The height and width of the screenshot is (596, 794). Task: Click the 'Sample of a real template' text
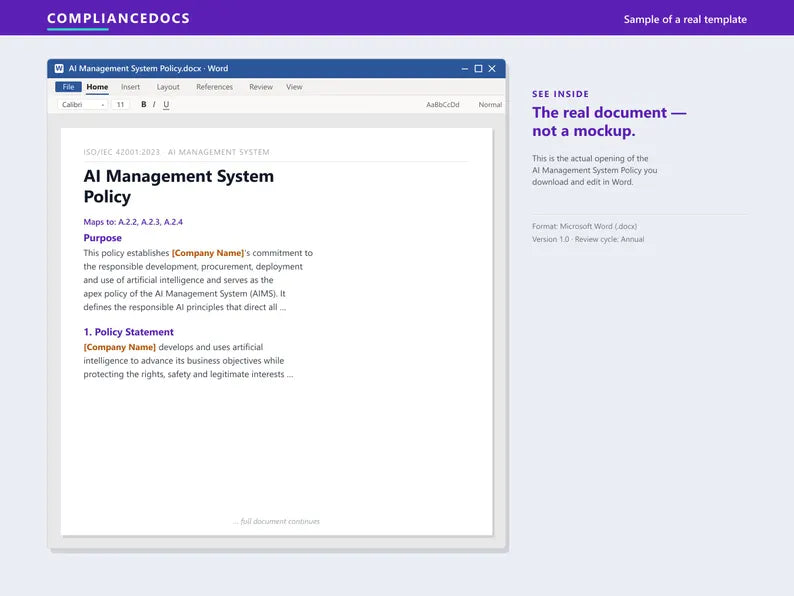(x=685, y=19)
